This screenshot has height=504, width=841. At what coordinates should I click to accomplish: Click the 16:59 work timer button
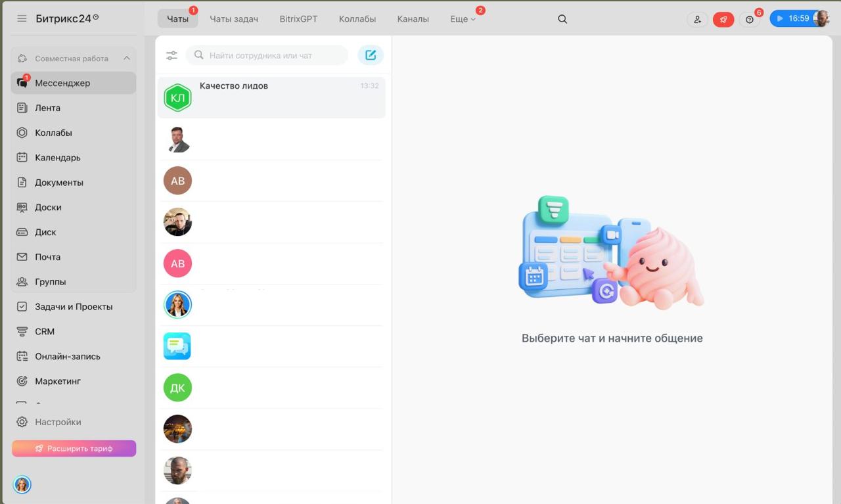click(x=792, y=18)
